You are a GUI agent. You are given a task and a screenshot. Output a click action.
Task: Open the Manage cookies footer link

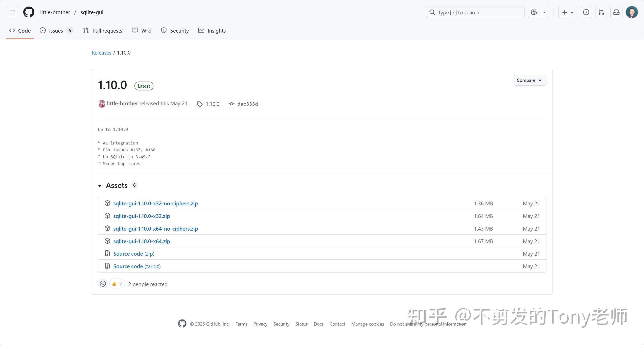pos(367,324)
